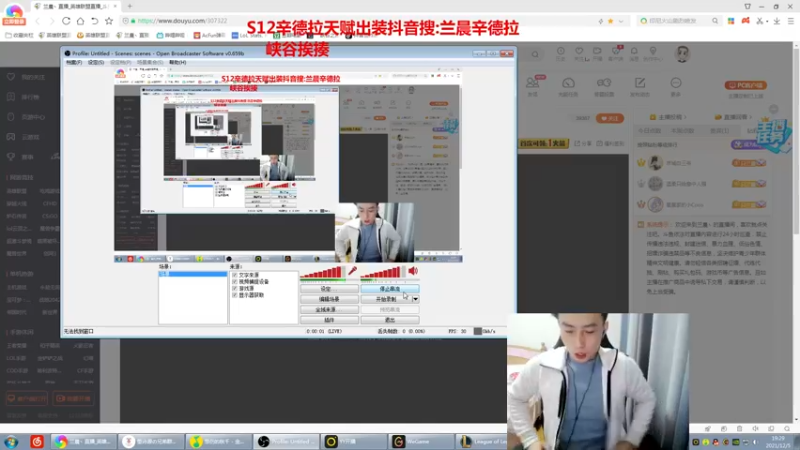Click OBS 全域来源 global sources button
This screenshot has height=450, width=800.
click(x=329, y=310)
